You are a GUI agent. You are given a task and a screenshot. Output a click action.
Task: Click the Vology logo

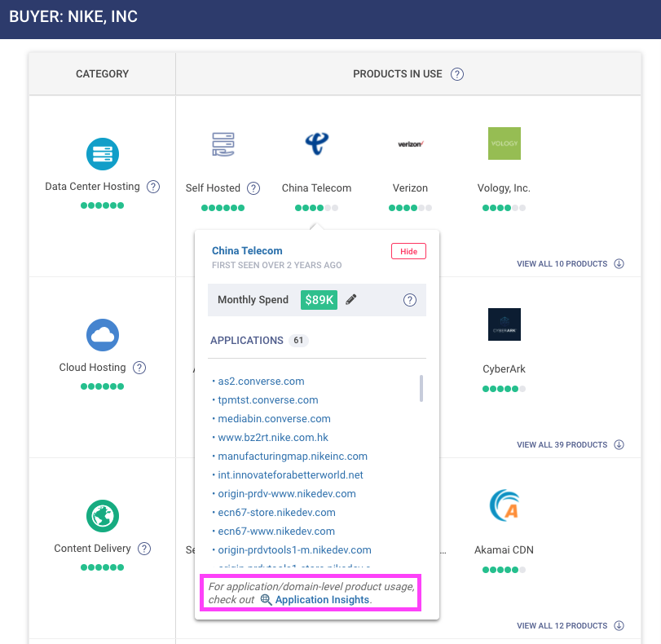click(x=505, y=143)
